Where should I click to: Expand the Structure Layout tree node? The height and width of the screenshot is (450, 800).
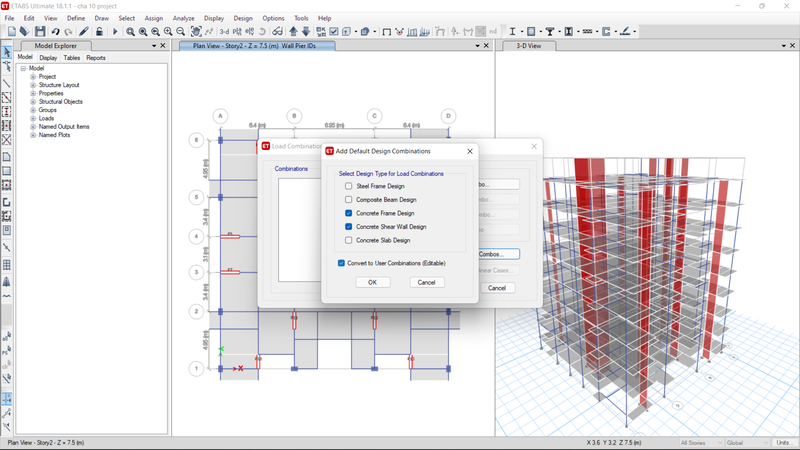click(33, 85)
